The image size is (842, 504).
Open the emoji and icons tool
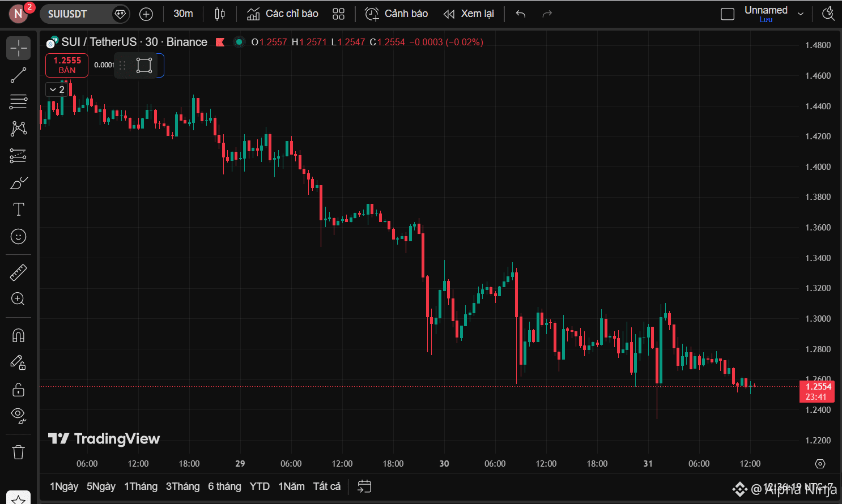tap(18, 237)
